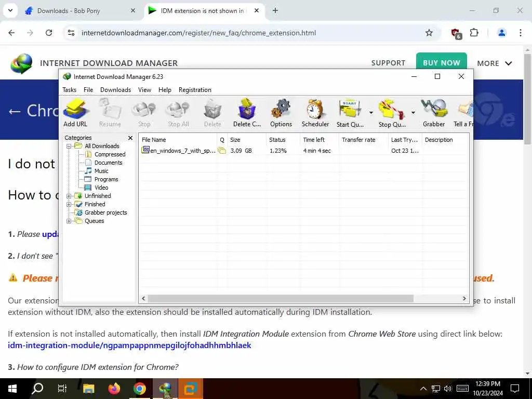
Task: Expand the Unfinished category node
Action: 69,196
